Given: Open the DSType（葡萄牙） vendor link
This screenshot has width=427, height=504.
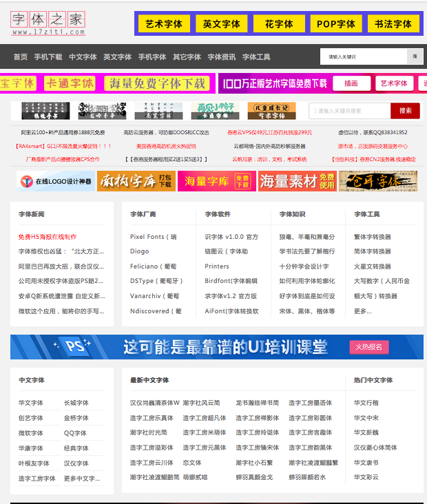Looking at the screenshot, I should pyautogui.click(x=156, y=281).
